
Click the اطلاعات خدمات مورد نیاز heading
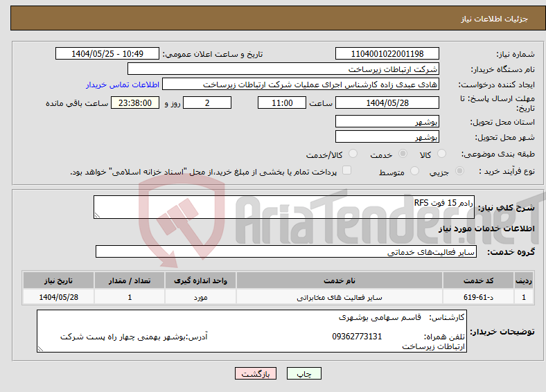click(x=486, y=229)
